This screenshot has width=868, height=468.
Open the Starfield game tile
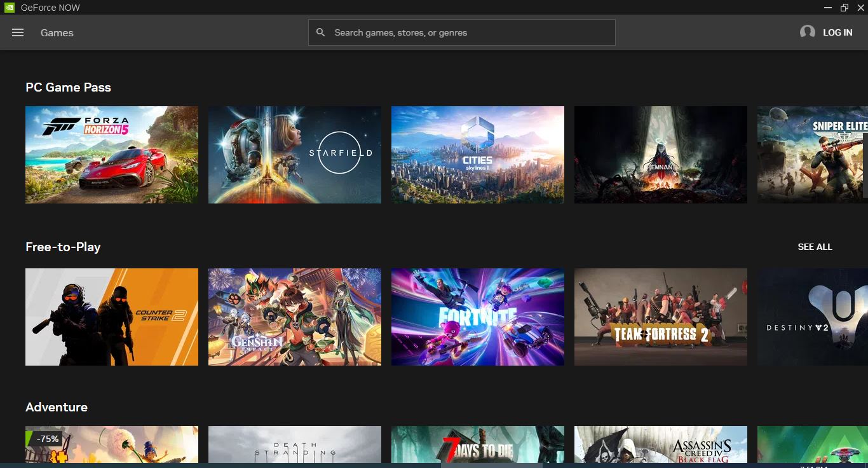(295, 155)
